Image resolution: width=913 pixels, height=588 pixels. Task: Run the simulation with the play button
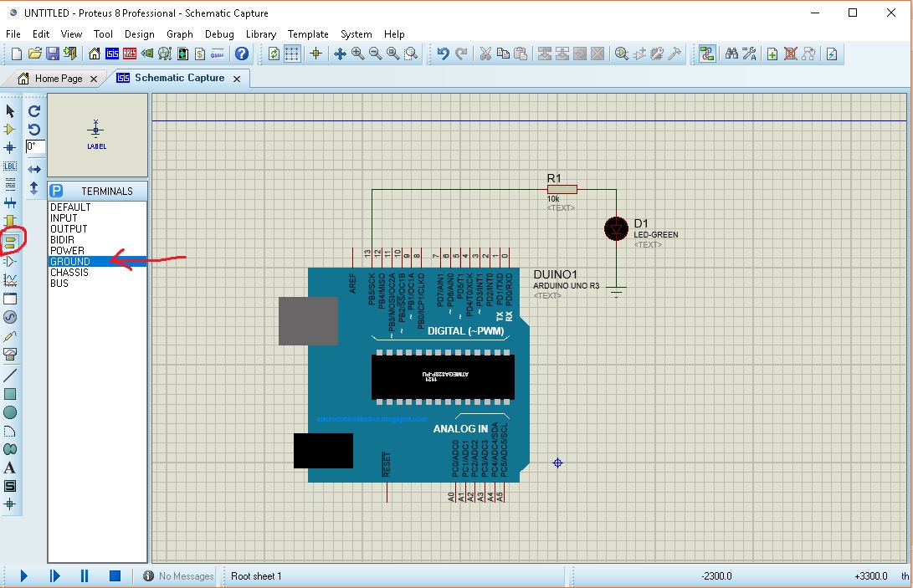coord(23,575)
